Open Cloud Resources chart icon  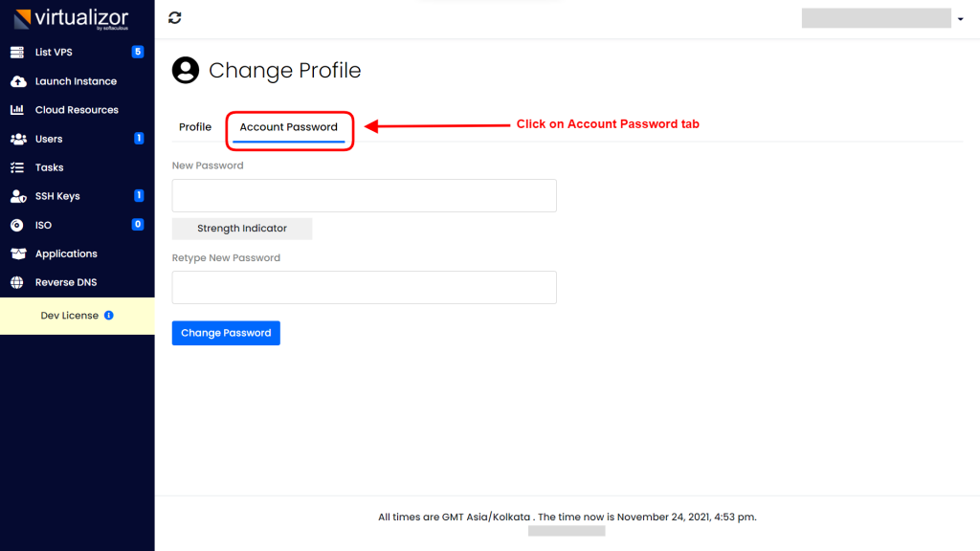tap(17, 110)
